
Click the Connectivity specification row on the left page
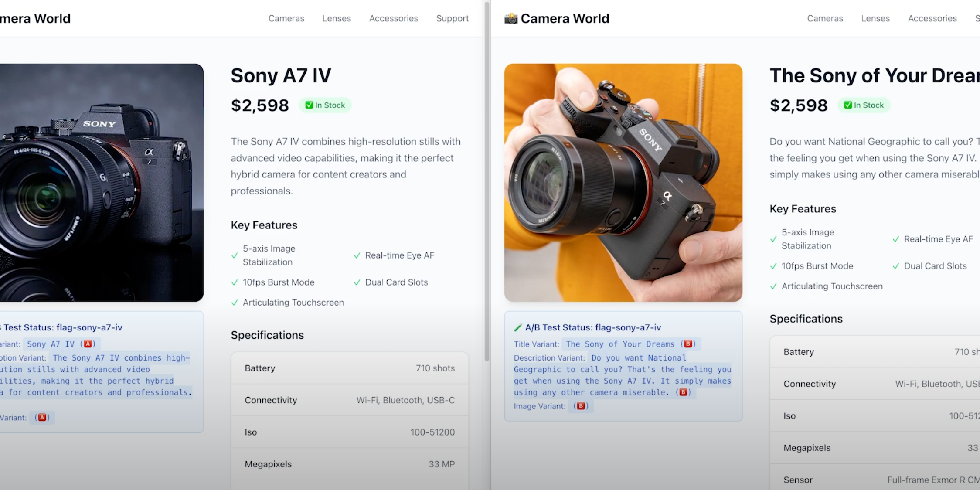coord(349,400)
